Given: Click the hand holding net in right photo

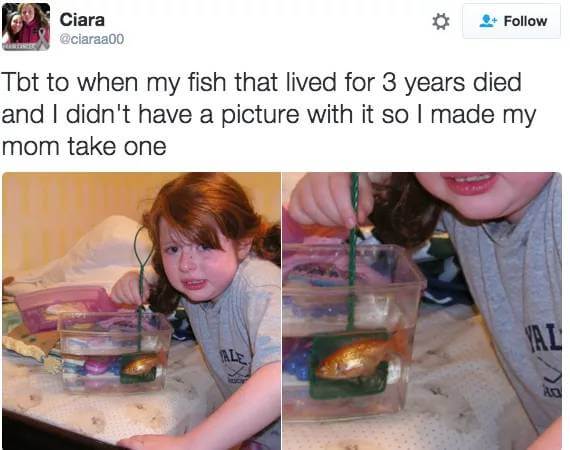Looking at the screenshot, I should (330, 200).
